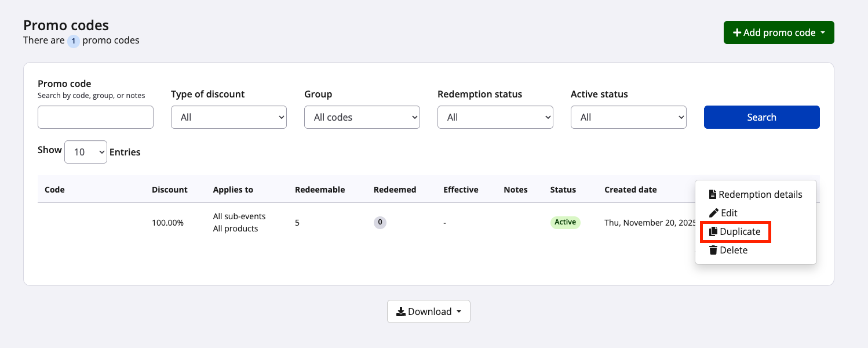
Task: Click the Discount column header
Action: coord(170,190)
